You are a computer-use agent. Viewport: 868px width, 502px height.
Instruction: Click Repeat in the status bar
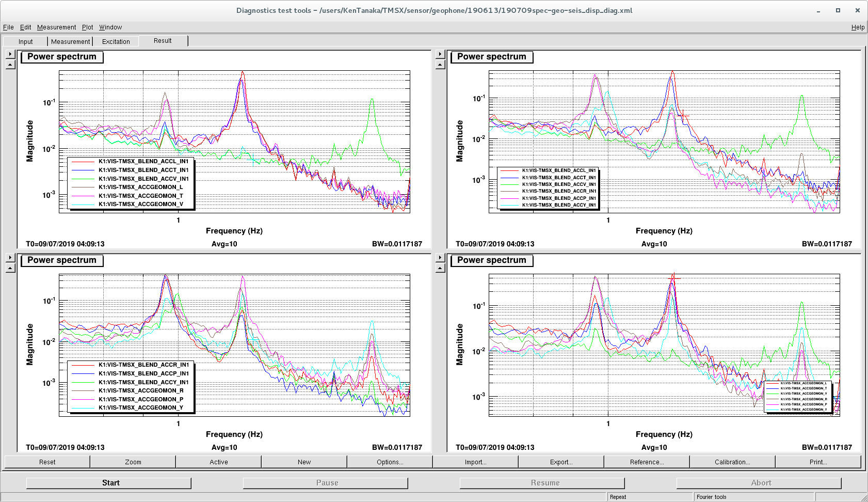tap(618, 497)
